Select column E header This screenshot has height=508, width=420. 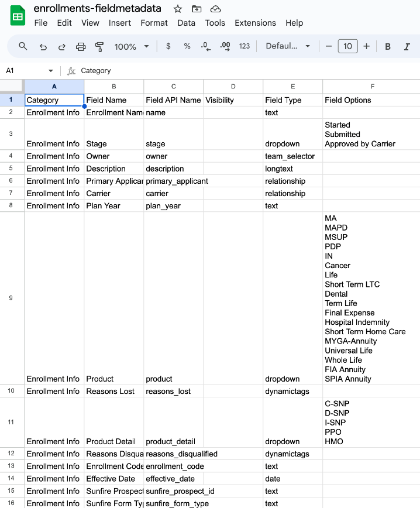click(292, 87)
